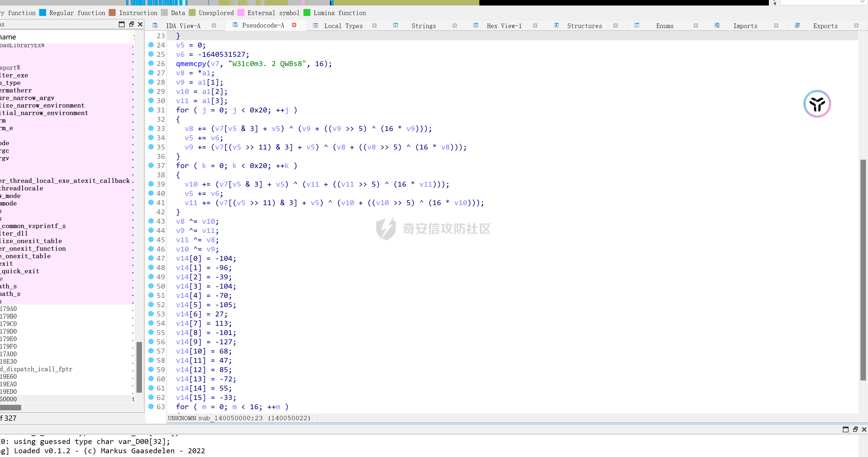Float the functions panel window

(131, 24)
